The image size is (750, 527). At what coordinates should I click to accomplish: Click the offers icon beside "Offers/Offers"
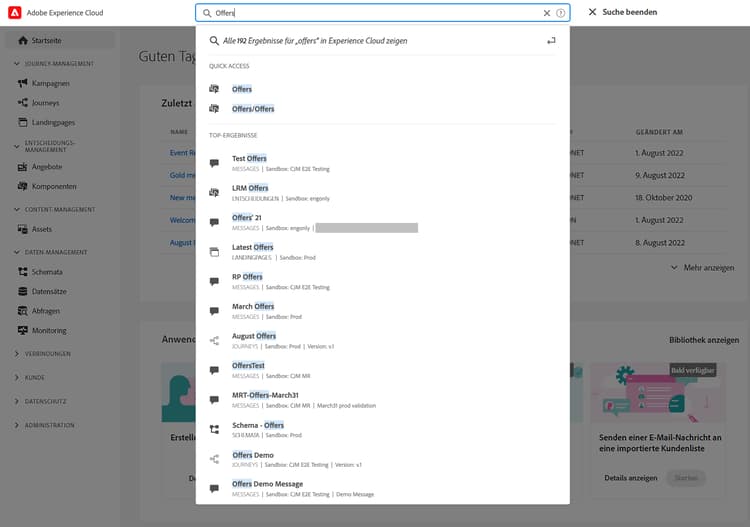[x=214, y=109]
